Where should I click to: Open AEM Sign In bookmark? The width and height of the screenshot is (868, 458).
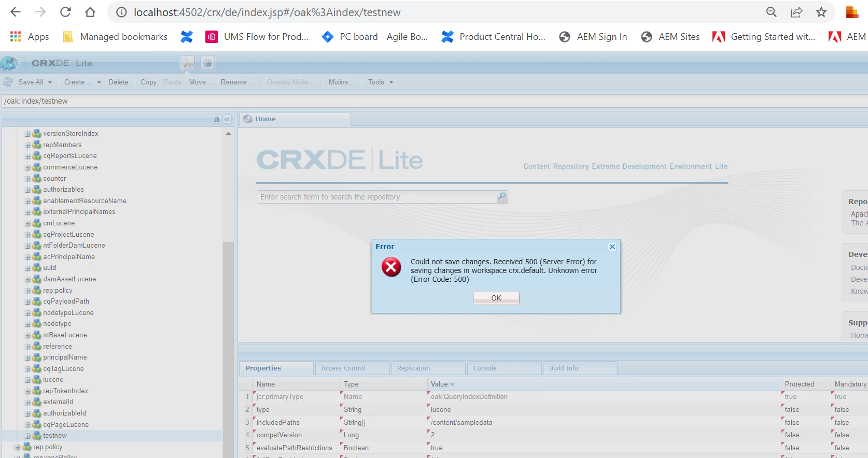click(x=593, y=37)
